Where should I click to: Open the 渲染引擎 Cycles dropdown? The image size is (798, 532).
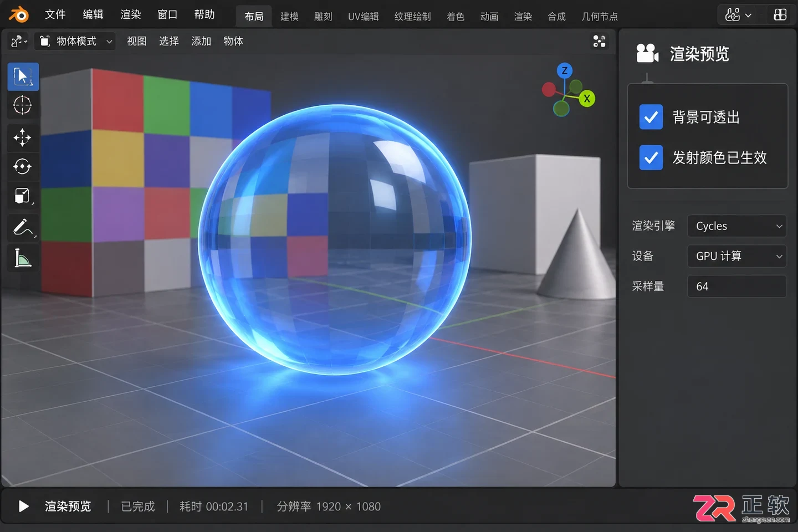737,226
